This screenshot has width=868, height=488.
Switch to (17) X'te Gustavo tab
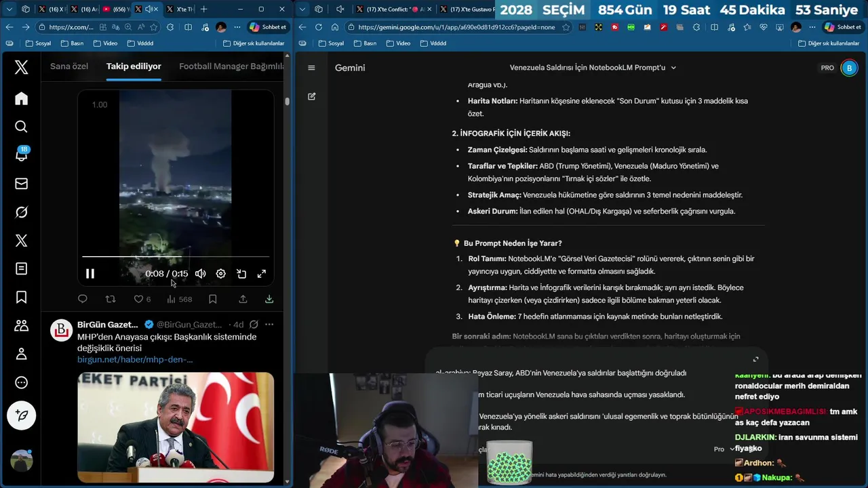click(x=467, y=9)
